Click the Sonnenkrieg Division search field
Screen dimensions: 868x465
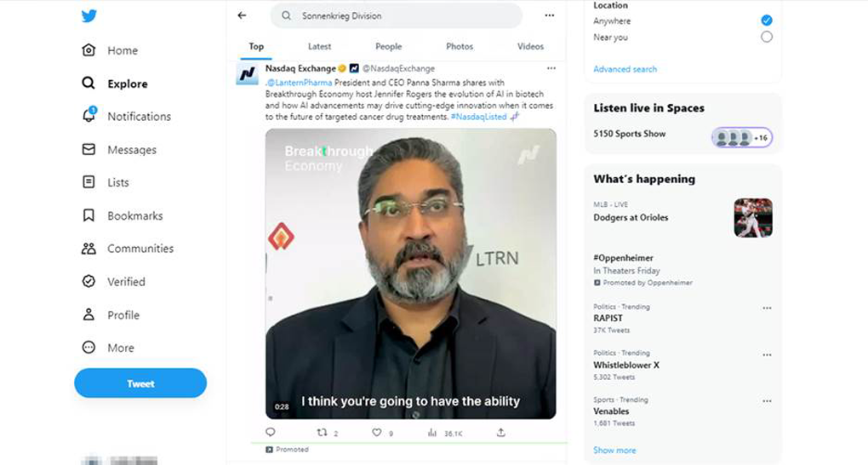coord(400,15)
